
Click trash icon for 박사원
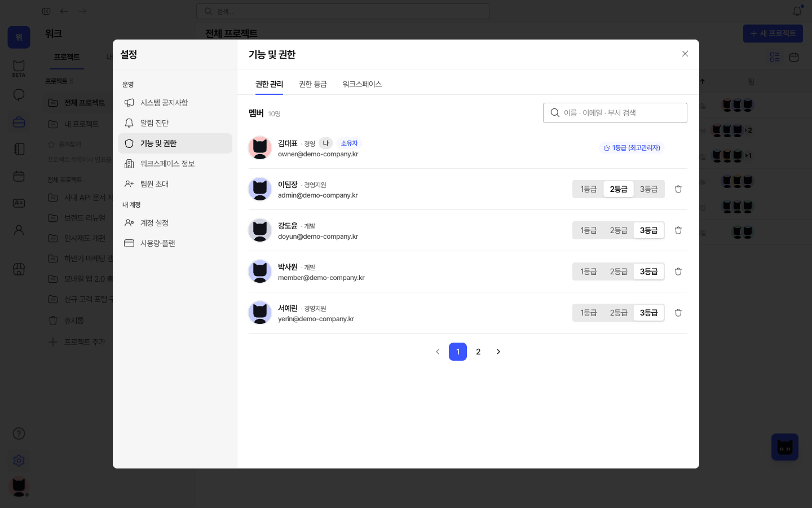[678, 271]
